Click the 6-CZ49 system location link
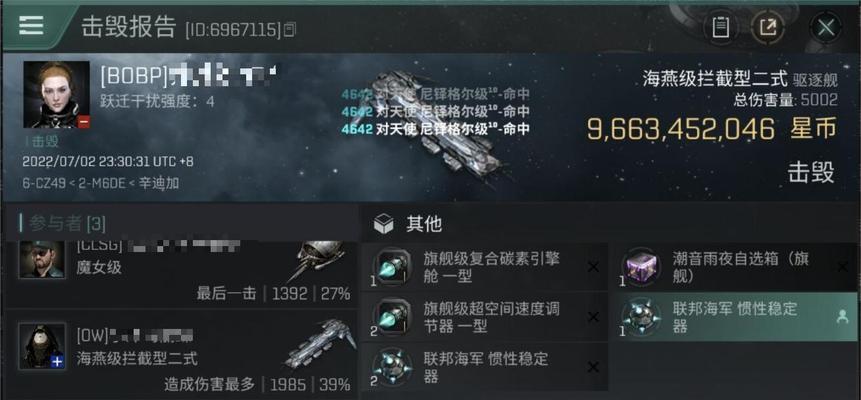Image resolution: width=861 pixels, height=400 pixels. [x=40, y=183]
